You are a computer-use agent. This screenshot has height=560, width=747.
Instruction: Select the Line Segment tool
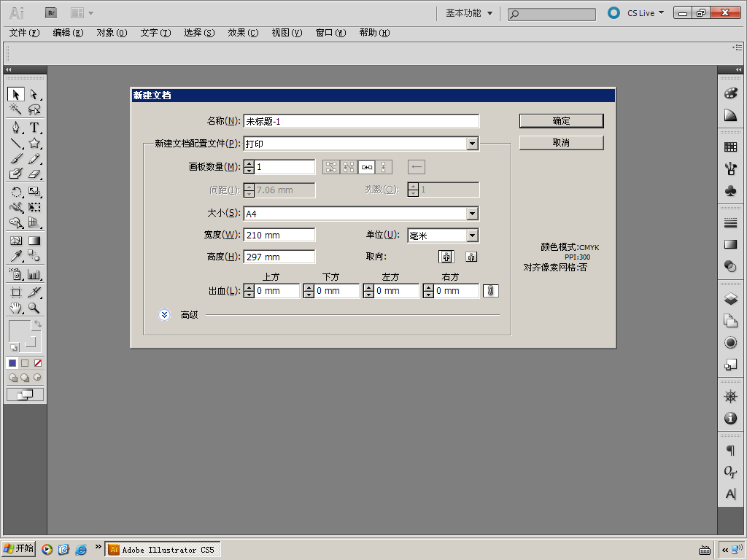(x=16, y=143)
